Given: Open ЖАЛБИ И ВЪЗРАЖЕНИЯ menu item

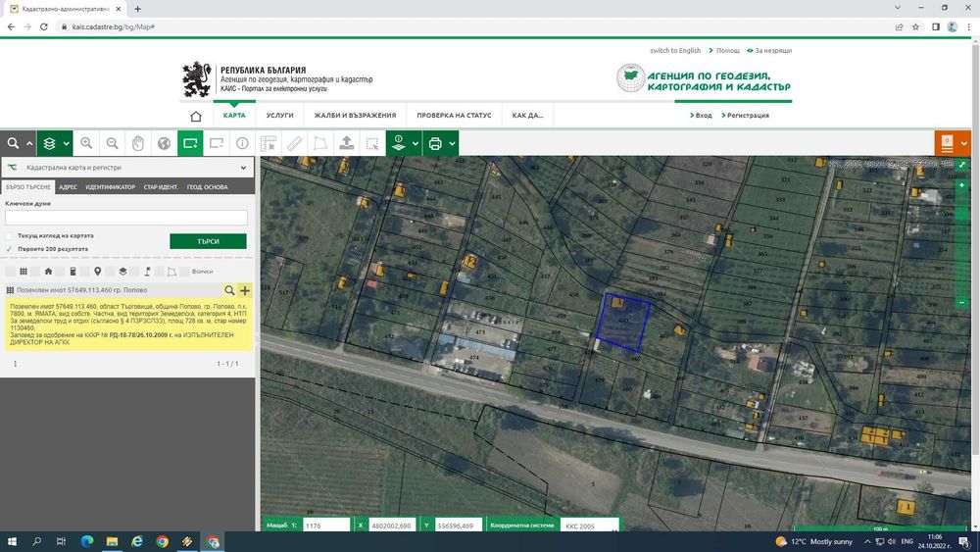Looking at the screenshot, I should [x=355, y=116].
